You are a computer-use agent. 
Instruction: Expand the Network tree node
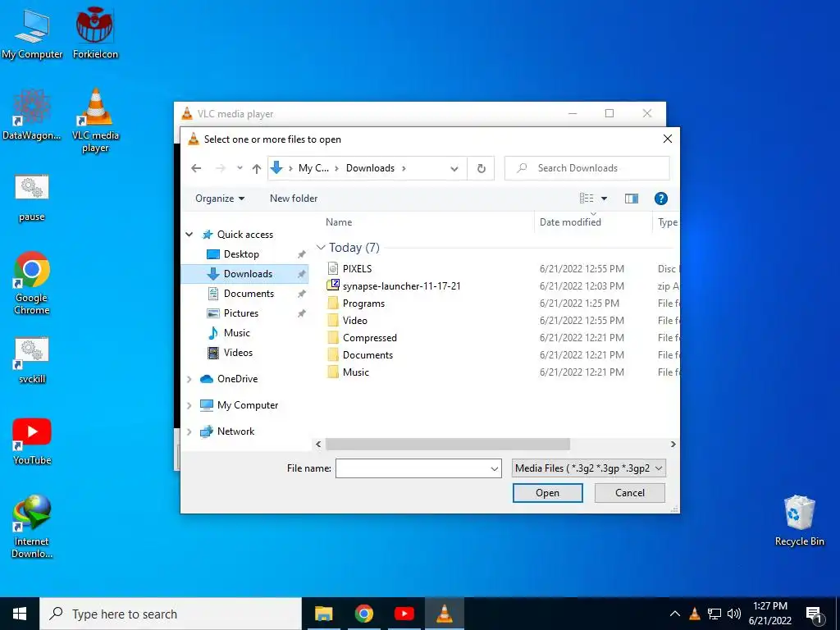189,431
